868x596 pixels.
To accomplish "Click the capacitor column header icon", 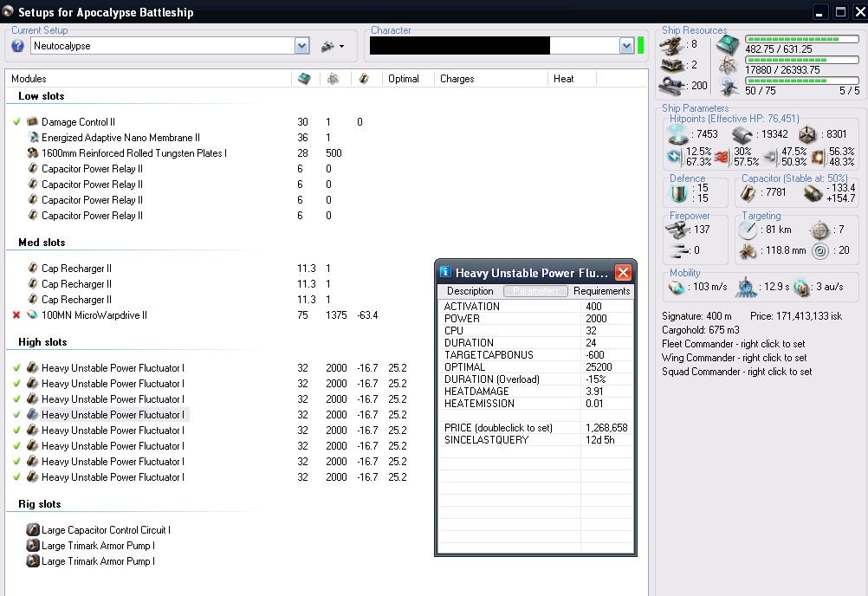I will [x=364, y=79].
